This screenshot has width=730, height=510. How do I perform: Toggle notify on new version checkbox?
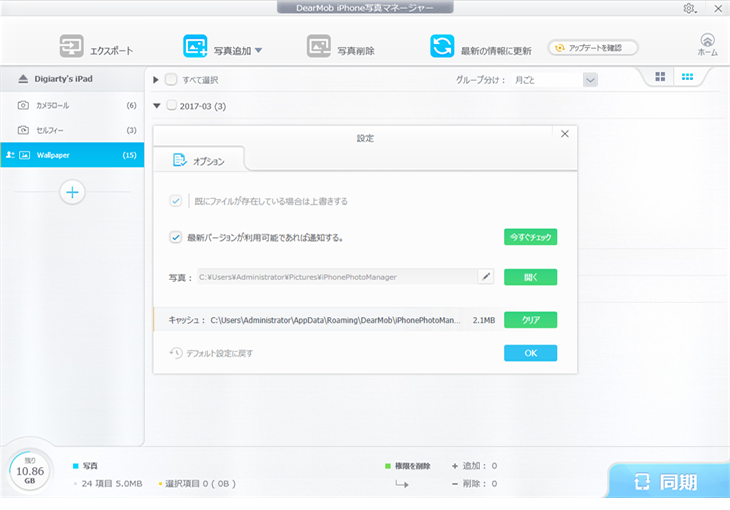176,238
